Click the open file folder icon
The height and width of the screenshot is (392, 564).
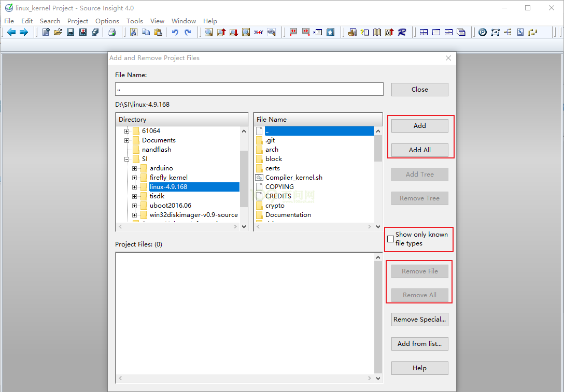tap(58, 32)
